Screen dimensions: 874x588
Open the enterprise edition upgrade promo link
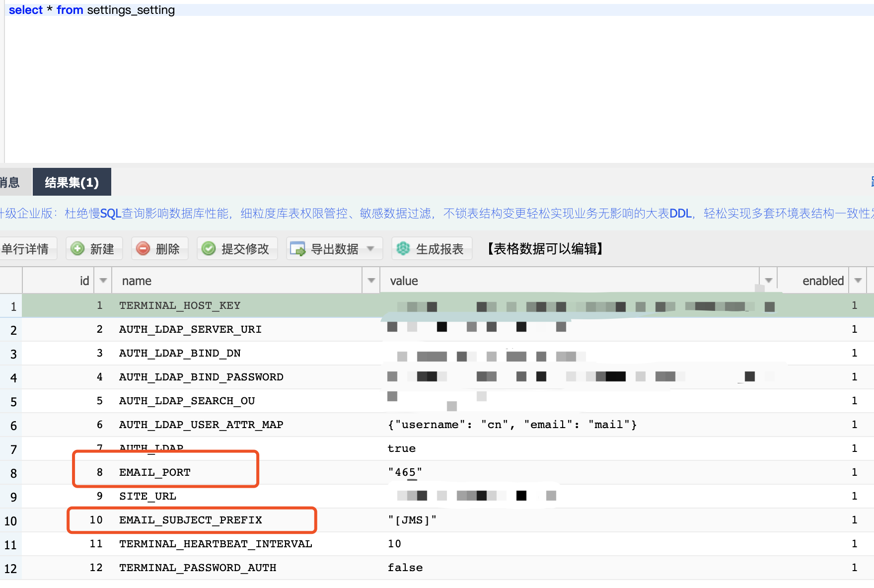[x=437, y=214]
